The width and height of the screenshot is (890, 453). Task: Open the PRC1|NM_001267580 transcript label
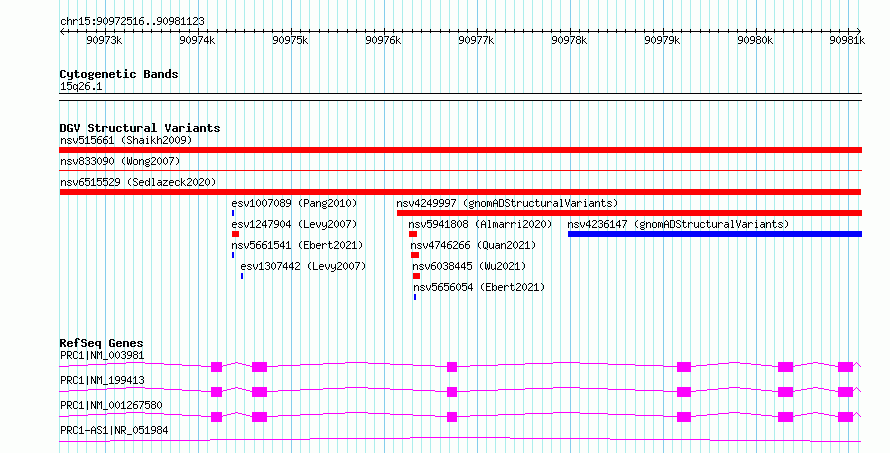(111, 406)
